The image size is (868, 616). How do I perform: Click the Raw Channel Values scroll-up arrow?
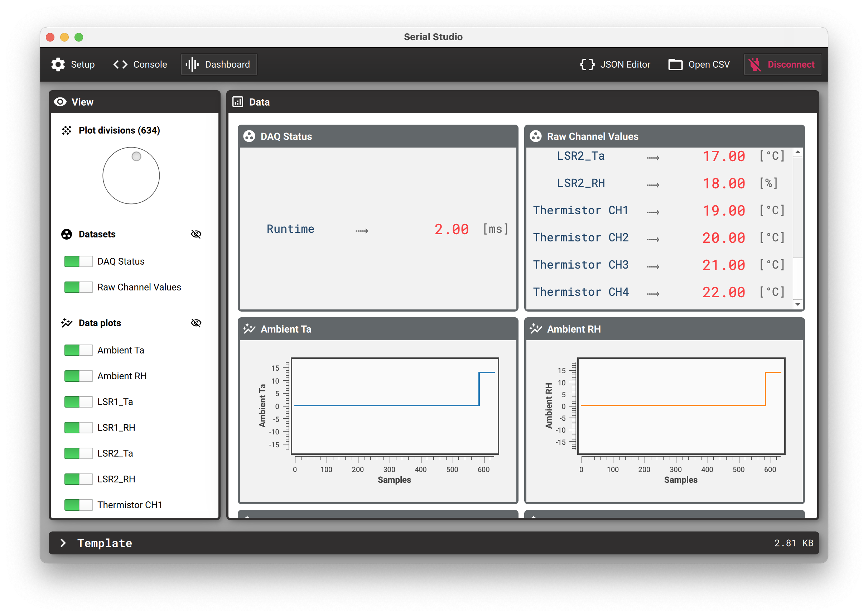point(797,153)
